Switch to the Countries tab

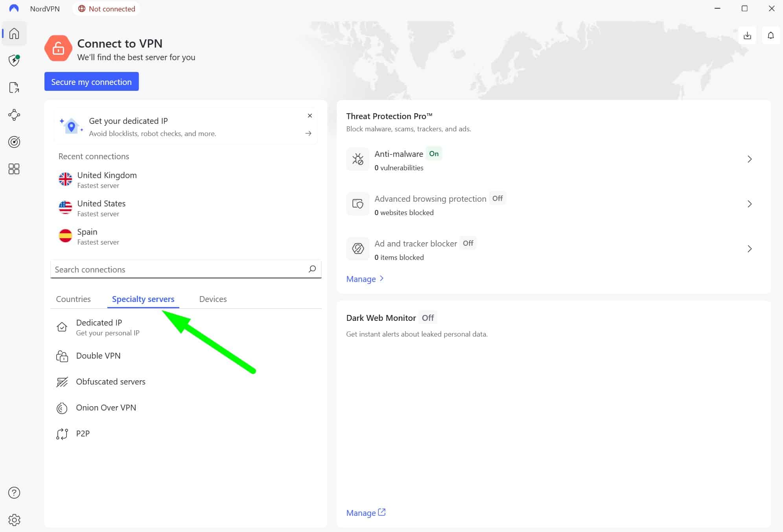coord(73,299)
